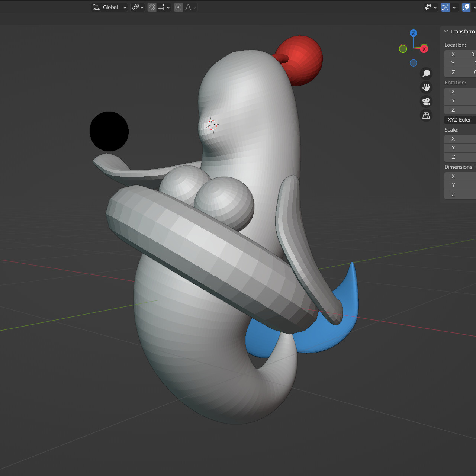This screenshot has width=476, height=476.
Task: Collapse the Transform panel
Action: (446, 32)
